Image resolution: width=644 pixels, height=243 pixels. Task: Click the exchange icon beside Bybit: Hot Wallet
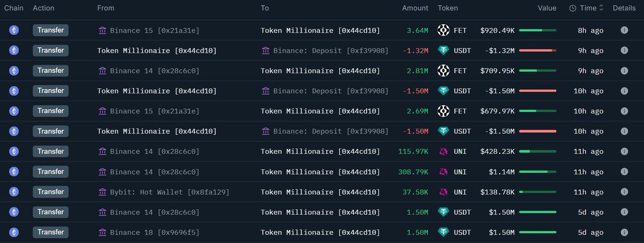(103, 192)
